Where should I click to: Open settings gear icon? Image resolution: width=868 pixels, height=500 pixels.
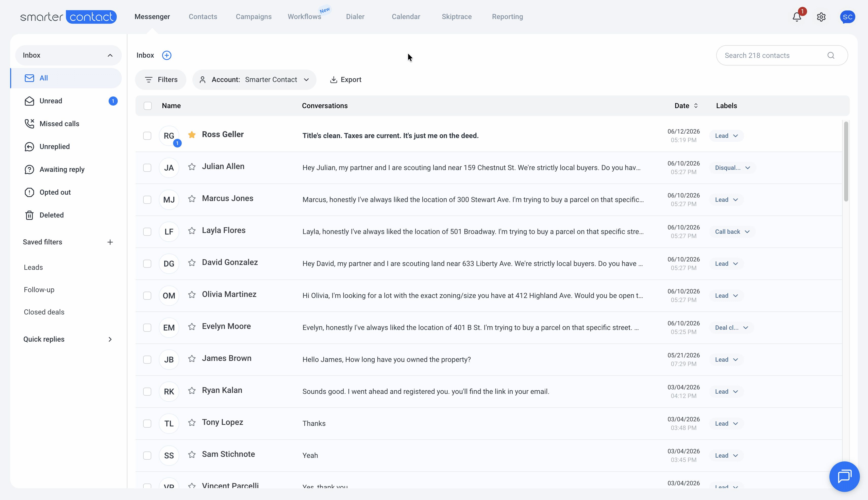tap(821, 17)
